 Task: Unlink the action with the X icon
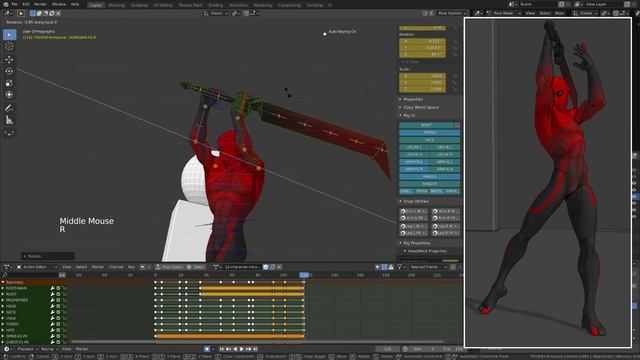(x=280, y=267)
